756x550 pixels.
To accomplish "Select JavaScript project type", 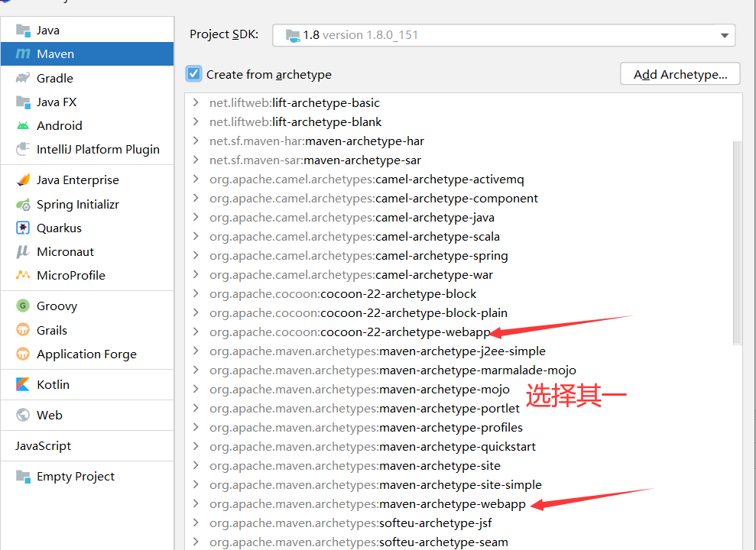I will click(43, 446).
